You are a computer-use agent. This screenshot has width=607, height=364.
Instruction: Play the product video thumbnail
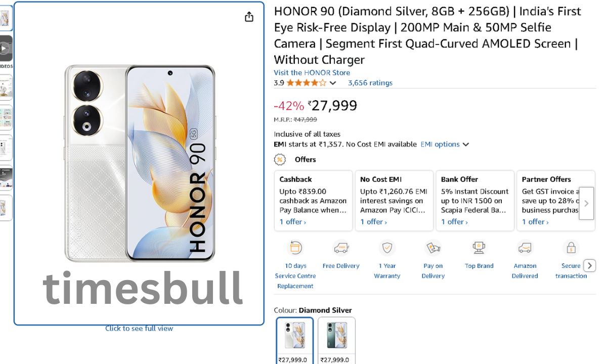tap(5, 49)
